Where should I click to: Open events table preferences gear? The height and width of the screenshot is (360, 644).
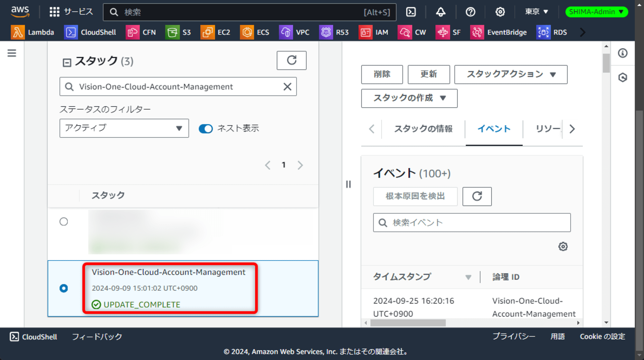(x=563, y=247)
